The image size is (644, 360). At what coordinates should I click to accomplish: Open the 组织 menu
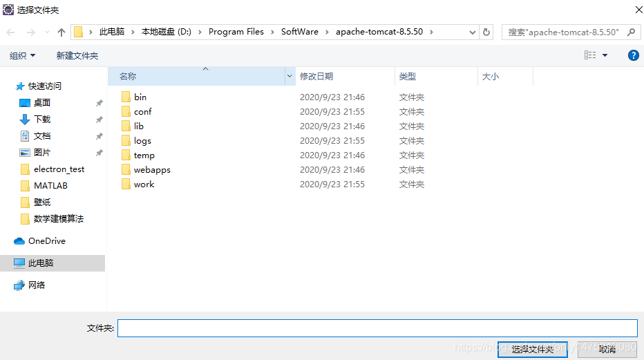(23, 55)
